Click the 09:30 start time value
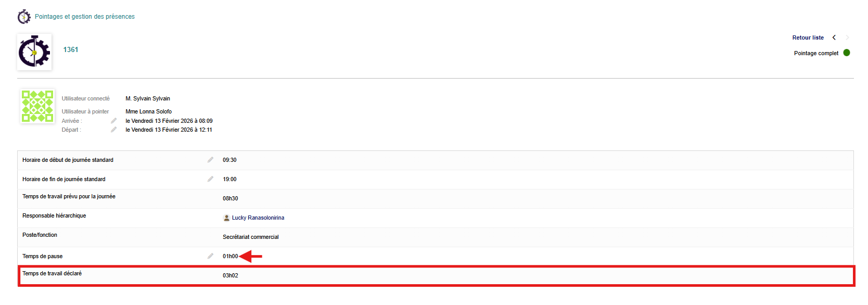Image resolution: width=868 pixels, height=305 pixels. click(229, 160)
